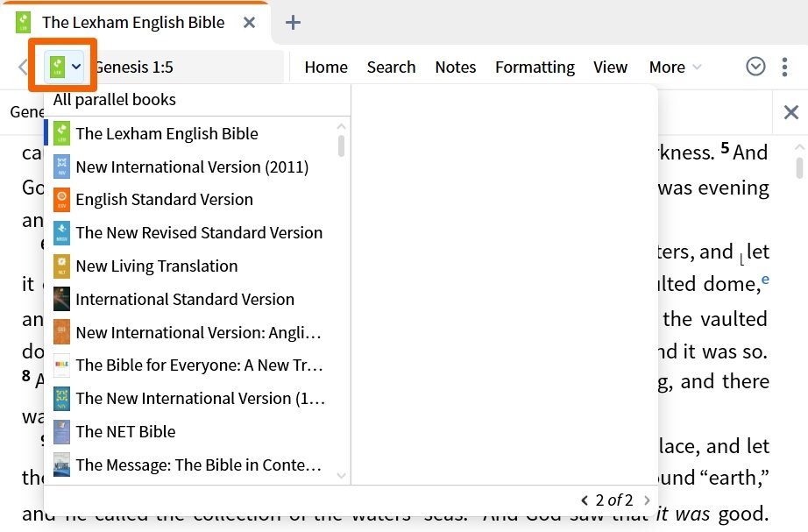Click the NIV 2011 cover icon
The width and height of the screenshot is (808, 532).
click(x=62, y=167)
